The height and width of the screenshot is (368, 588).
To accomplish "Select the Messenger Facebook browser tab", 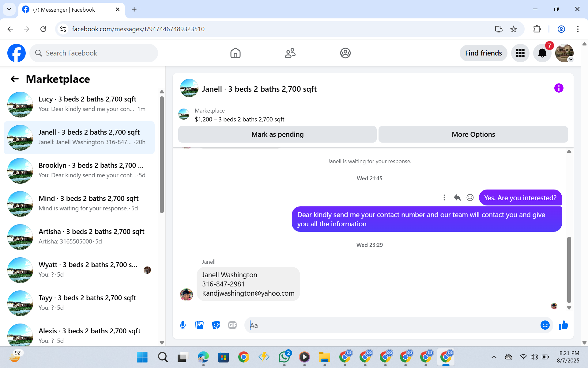I will coord(71,10).
